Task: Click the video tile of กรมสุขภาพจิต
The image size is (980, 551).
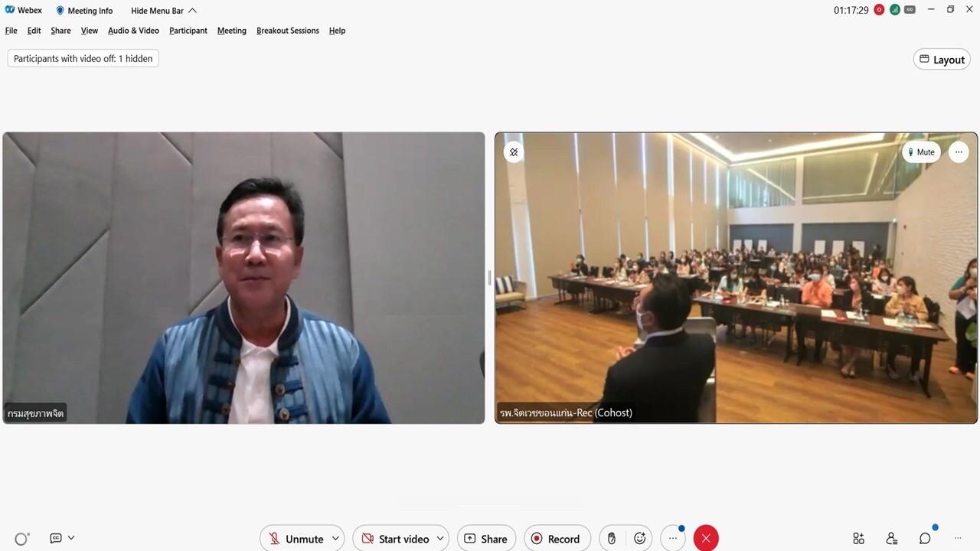Action: point(243,277)
